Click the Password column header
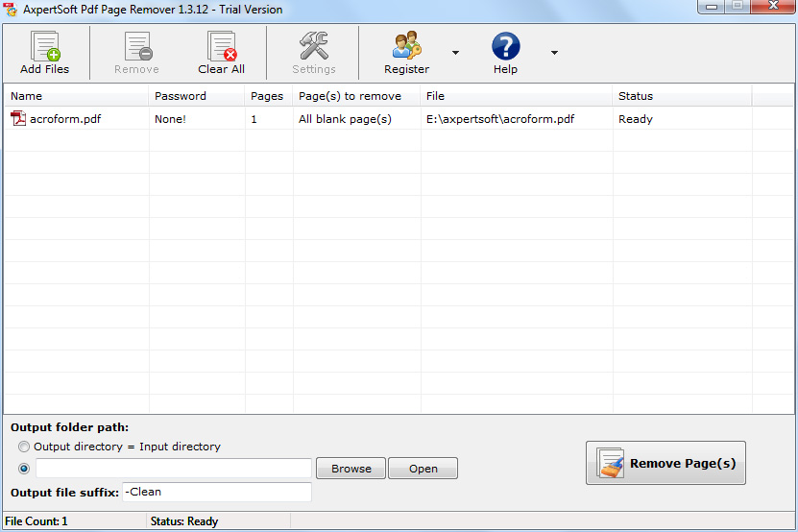The height and width of the screenshot is (532, 798). coord(197,96)
